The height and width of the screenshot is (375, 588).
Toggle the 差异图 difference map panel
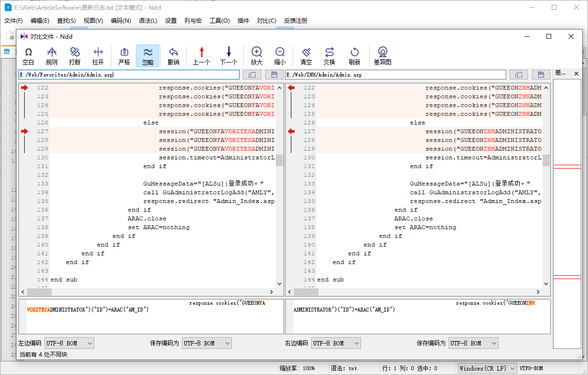click(383, 56)
